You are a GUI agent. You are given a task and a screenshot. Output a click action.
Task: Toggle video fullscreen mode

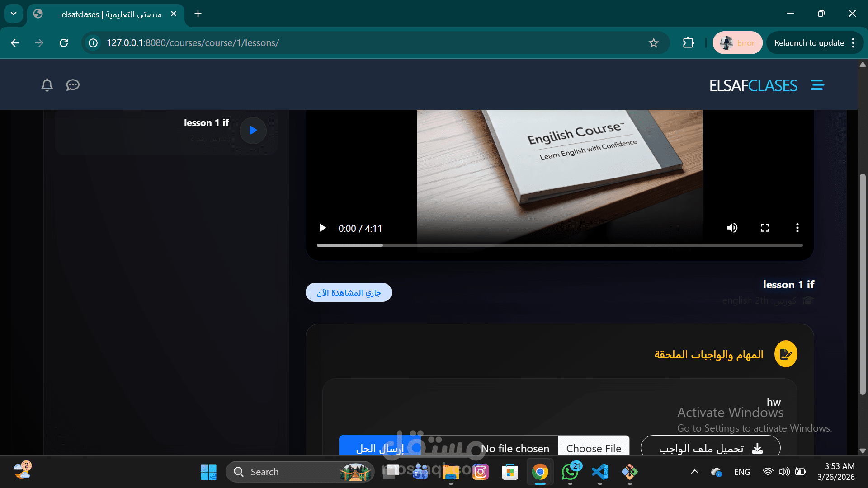coord(765,228)
